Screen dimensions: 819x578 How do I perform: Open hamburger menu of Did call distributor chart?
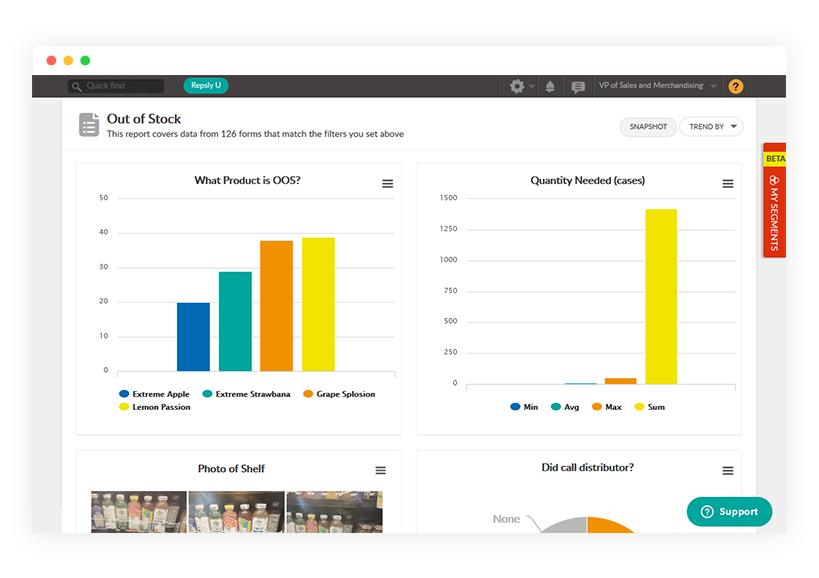pyautogui.click(x=727, y=471)
